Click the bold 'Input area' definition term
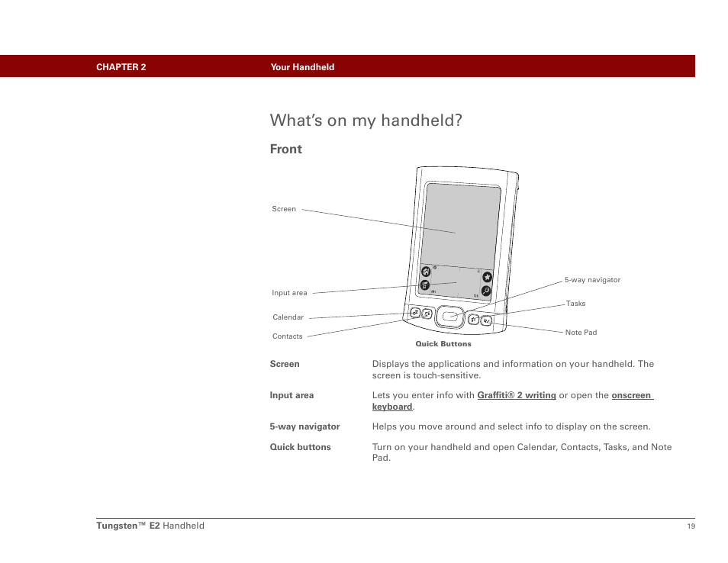The width and height of the screenshot is (728, 563). click(292, 395)
